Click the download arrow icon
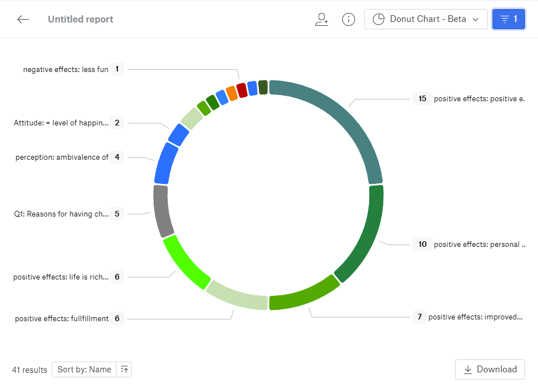This screenshot has height=392, width=538. click(468, 370)
